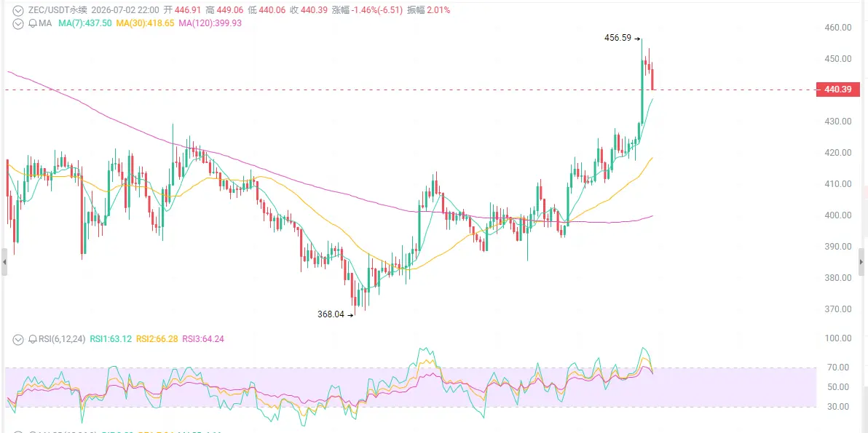Viewport: 868px width, 433px height.
Task: Click the 100.00 RSI axis label
Action: [837, 338]
